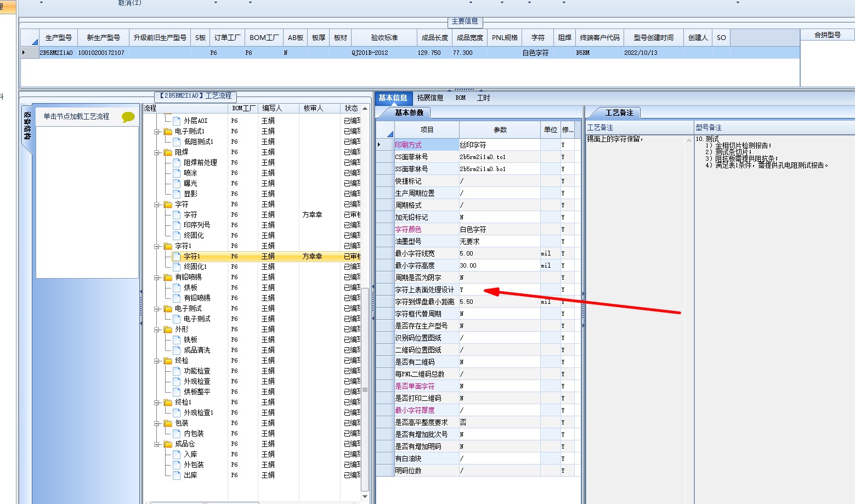Collapse the 有铅喷锡 folder node
This screenshot has width=855, height=504.
coord(157,278)
